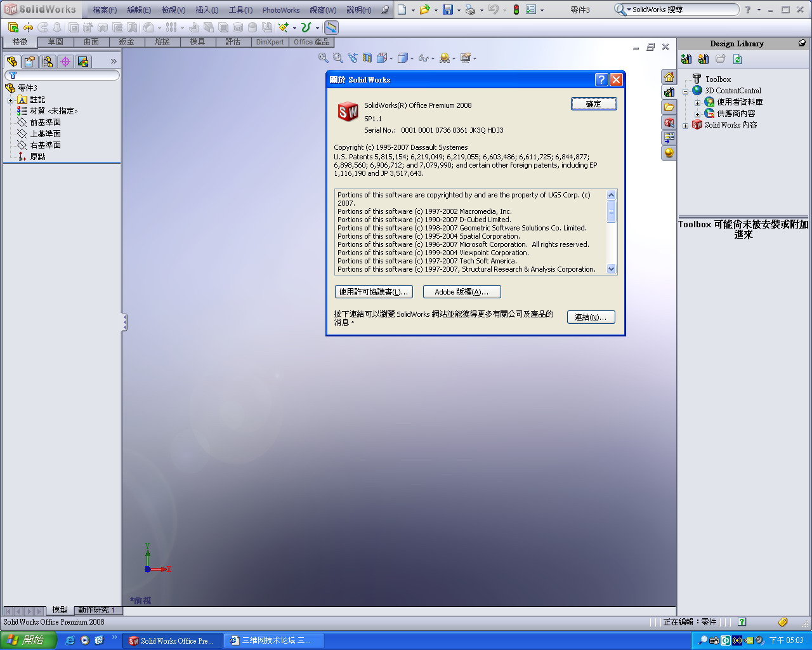Screen dimensions: 812x650
Task: Expand the 使用者資料庫 node
Action: pos(697,103)
